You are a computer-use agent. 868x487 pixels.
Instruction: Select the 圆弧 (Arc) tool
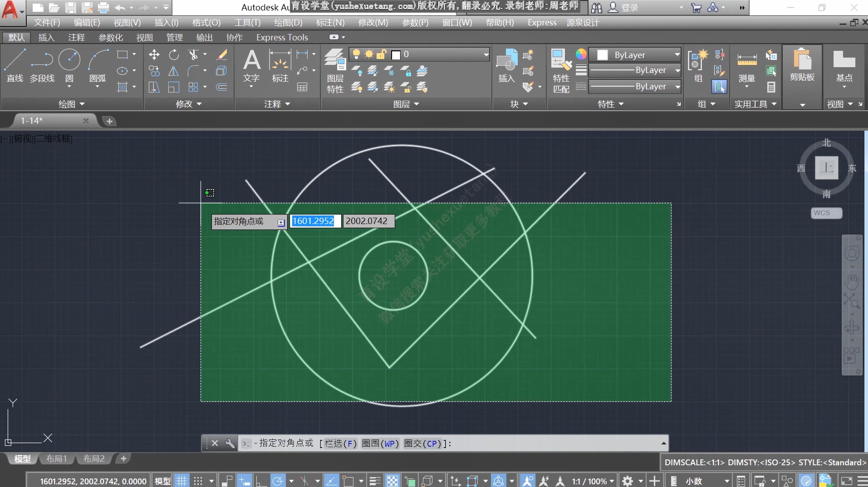(x=97, y=66)
